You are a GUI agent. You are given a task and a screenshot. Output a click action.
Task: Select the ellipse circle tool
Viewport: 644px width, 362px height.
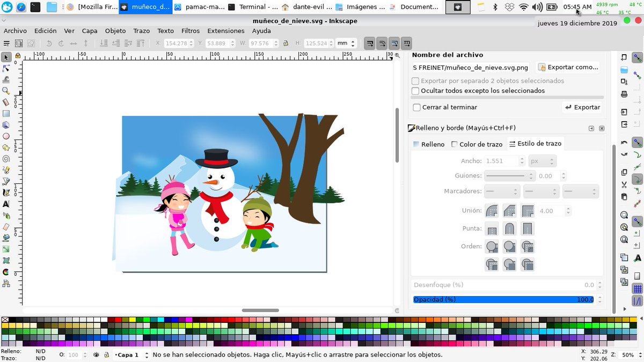pyautogui.click(x=6, y=136)
